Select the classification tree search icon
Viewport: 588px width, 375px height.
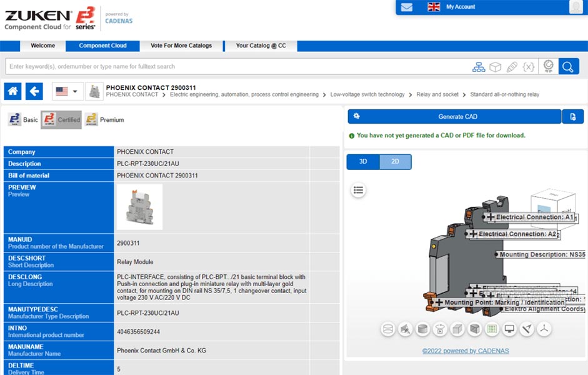[479, 66]
